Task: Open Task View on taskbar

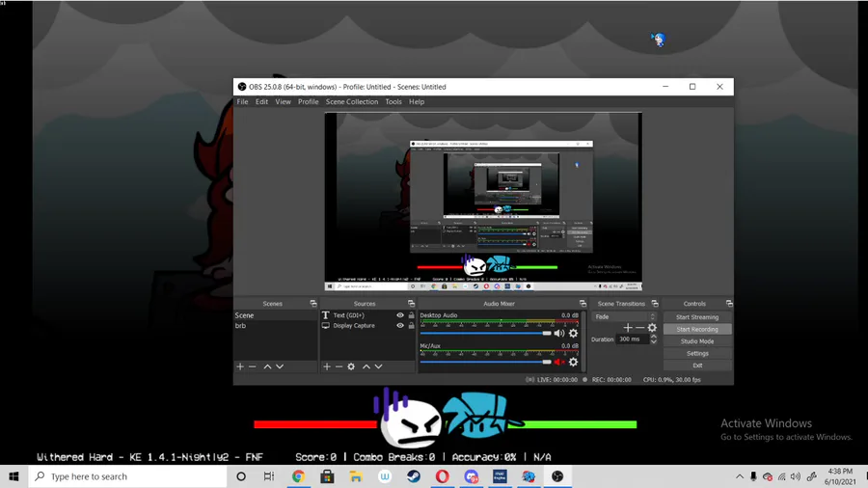Action: click(269, 476)
